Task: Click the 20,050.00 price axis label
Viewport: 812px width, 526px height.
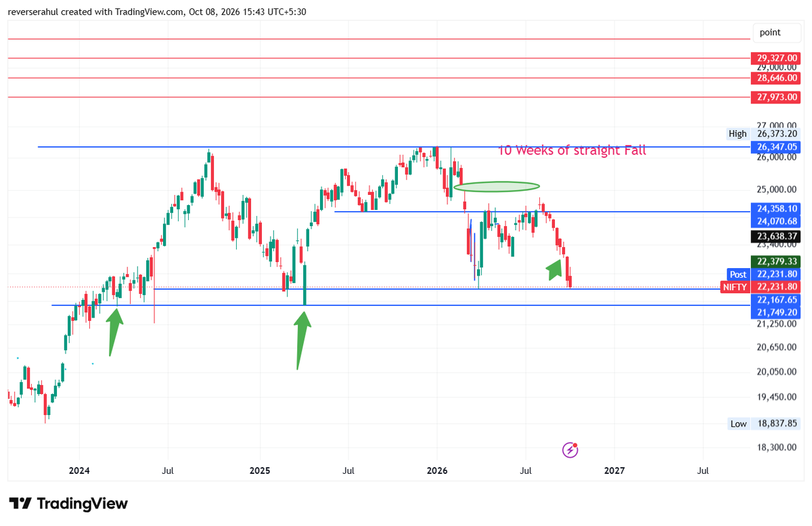Action: tap(777, 372)
